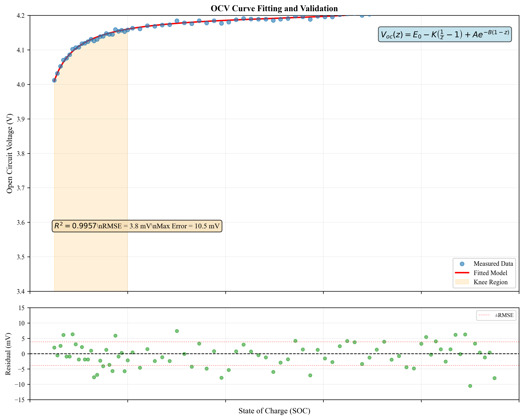Click the 3.5 tick label on voltage axis
Screen dimensions: 524x420
pyautogui.click(x=21, y=257)
